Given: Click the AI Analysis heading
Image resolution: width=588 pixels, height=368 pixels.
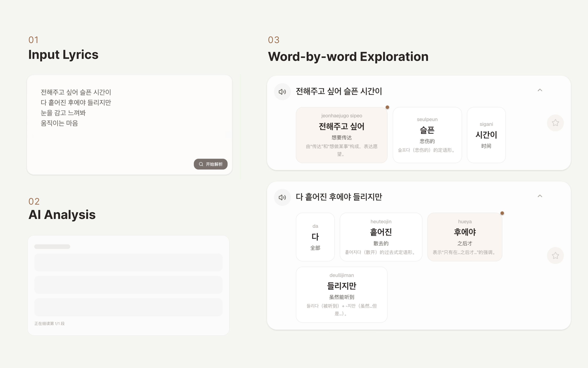Looking at the screenshot, I should click(x=62, y=215).
